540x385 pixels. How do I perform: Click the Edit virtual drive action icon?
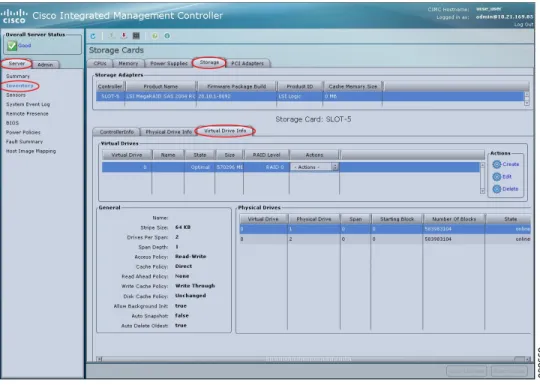[x=497, y=177]
